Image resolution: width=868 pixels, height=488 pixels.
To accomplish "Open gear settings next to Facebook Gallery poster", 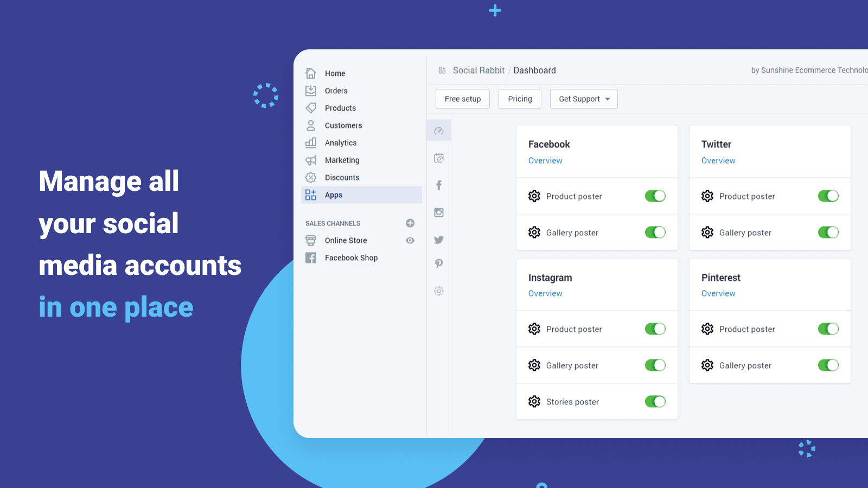I will click(x=534, y=232).
